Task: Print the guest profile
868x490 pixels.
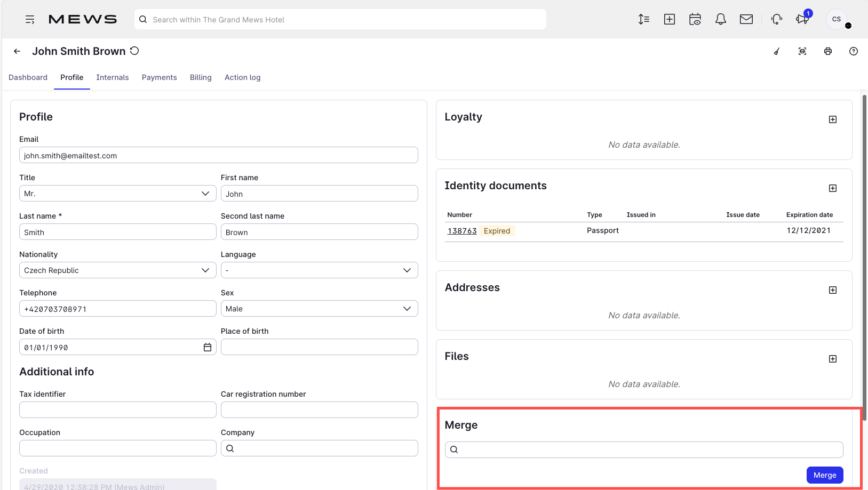Action: click(x=827, y=51)
